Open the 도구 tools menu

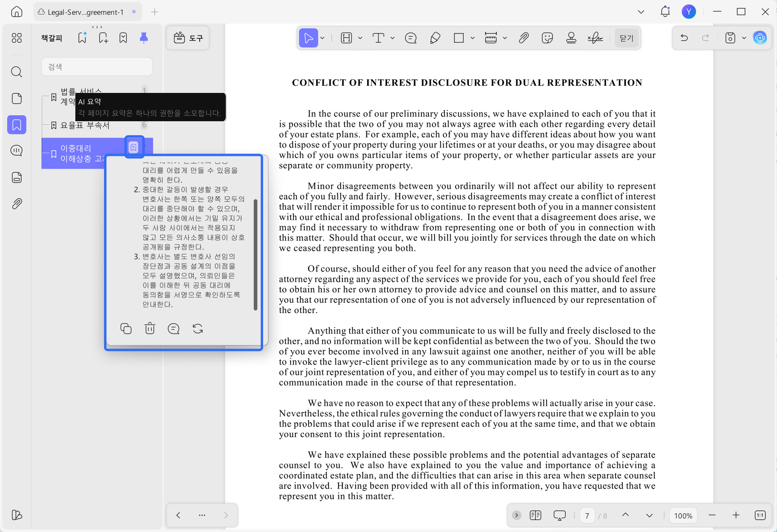[x=187, y=37]
